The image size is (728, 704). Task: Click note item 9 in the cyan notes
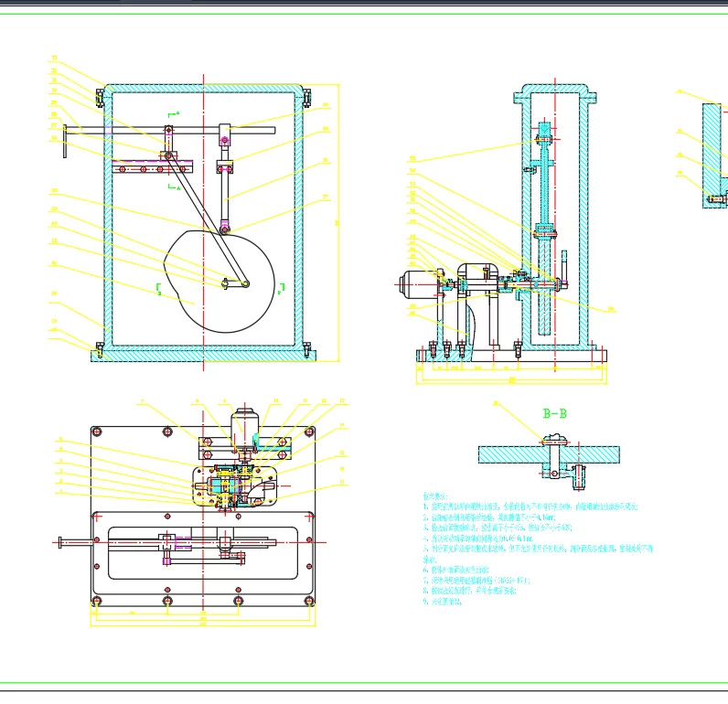(x=442, y=602)
